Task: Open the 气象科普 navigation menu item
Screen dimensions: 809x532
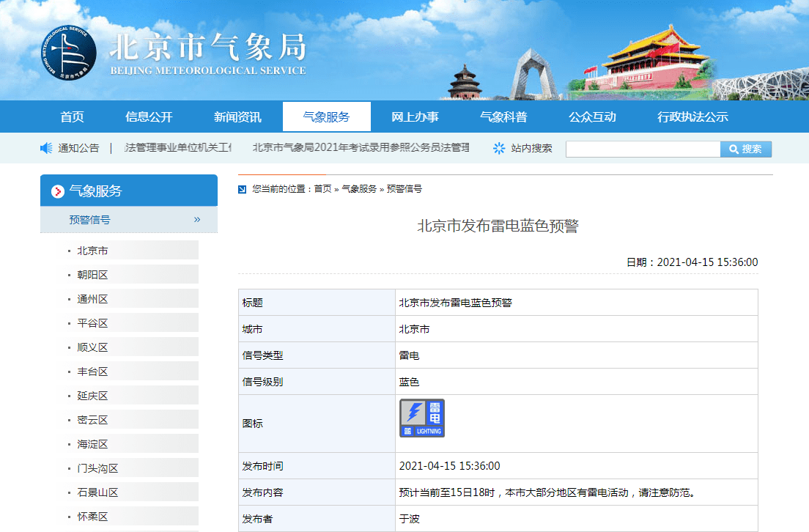Action: 503,117
